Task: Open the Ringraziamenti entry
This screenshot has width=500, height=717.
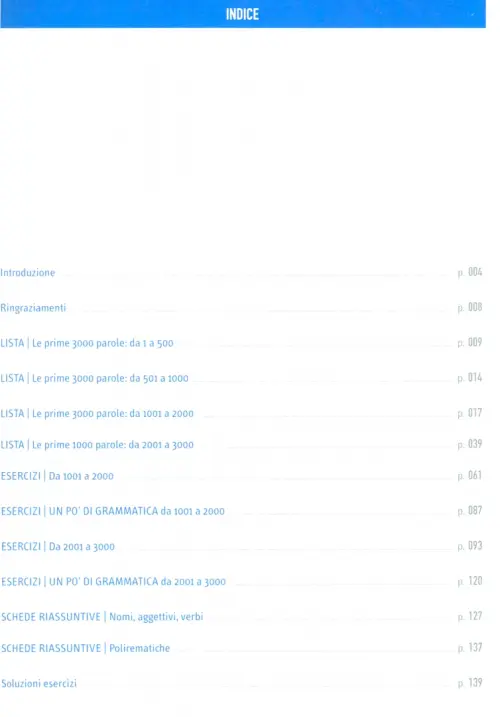Action: click(x=33, y=308)
